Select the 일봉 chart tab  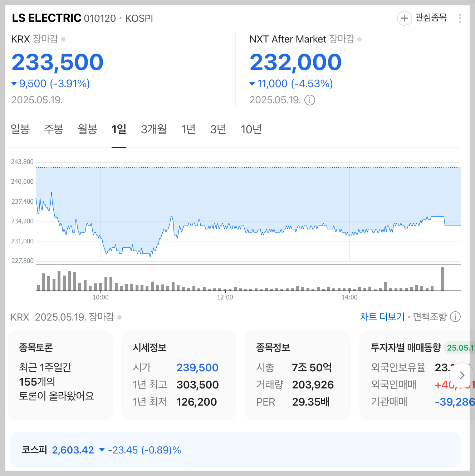click(x=20, y=129)
